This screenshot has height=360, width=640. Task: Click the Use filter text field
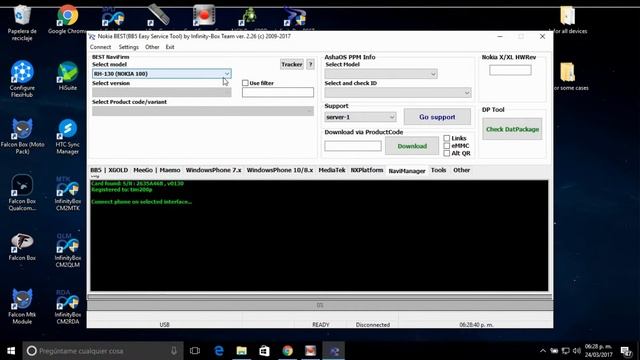point(278,92)
